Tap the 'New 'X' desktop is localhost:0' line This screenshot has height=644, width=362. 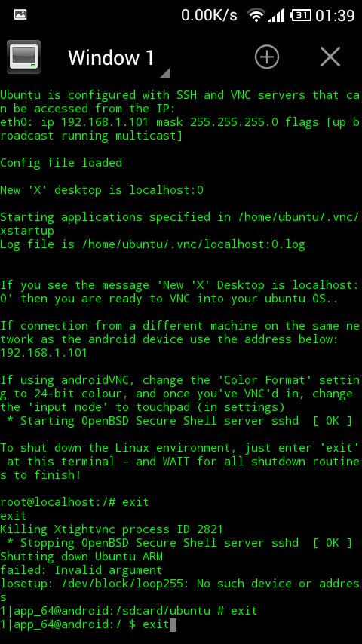click(102, 190)
